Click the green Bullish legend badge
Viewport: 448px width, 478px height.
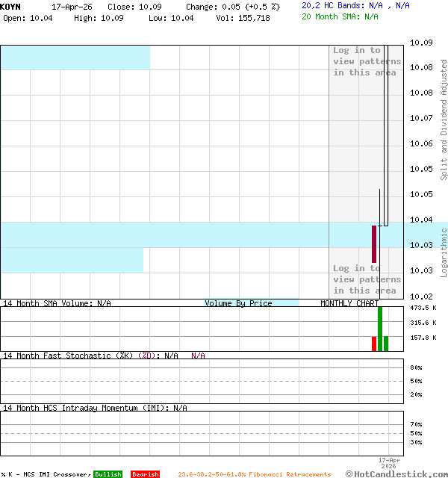coord(108,474)
